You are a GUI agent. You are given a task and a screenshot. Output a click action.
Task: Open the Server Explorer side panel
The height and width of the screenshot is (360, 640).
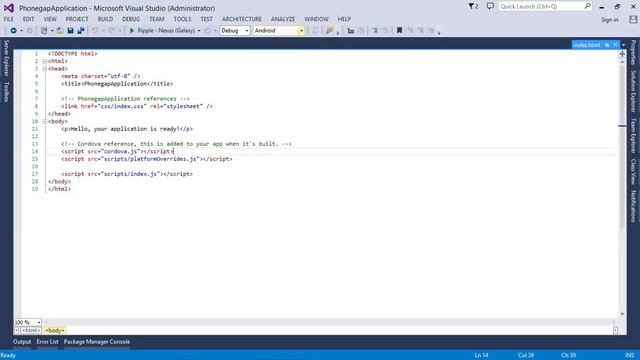point(6,58)
